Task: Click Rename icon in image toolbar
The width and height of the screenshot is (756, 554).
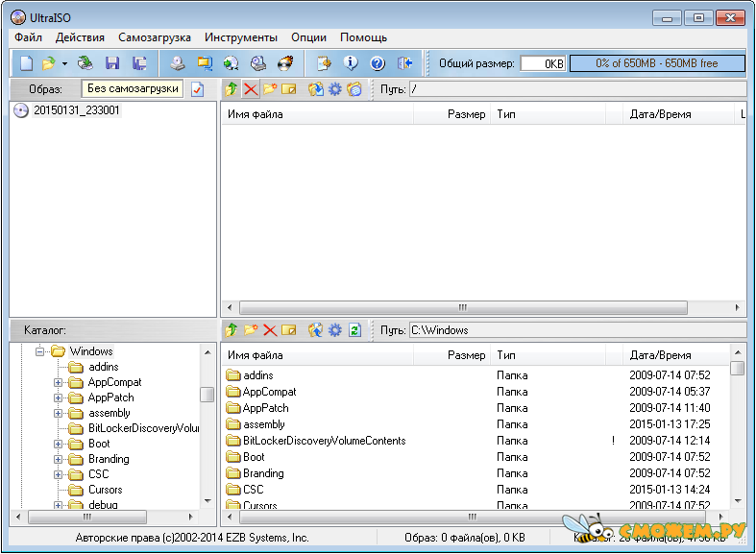Action: [x=289, y=89]
